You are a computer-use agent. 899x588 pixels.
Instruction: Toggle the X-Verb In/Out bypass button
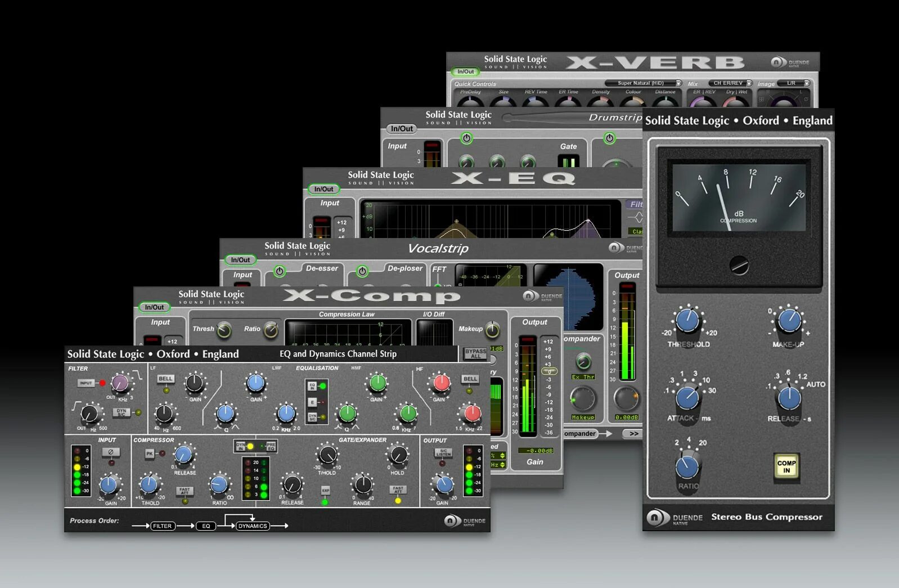(x=465, y=71)
